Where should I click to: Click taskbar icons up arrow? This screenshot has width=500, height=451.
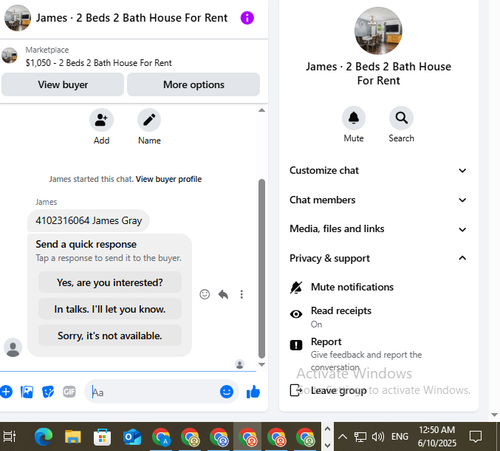(327, 429)
